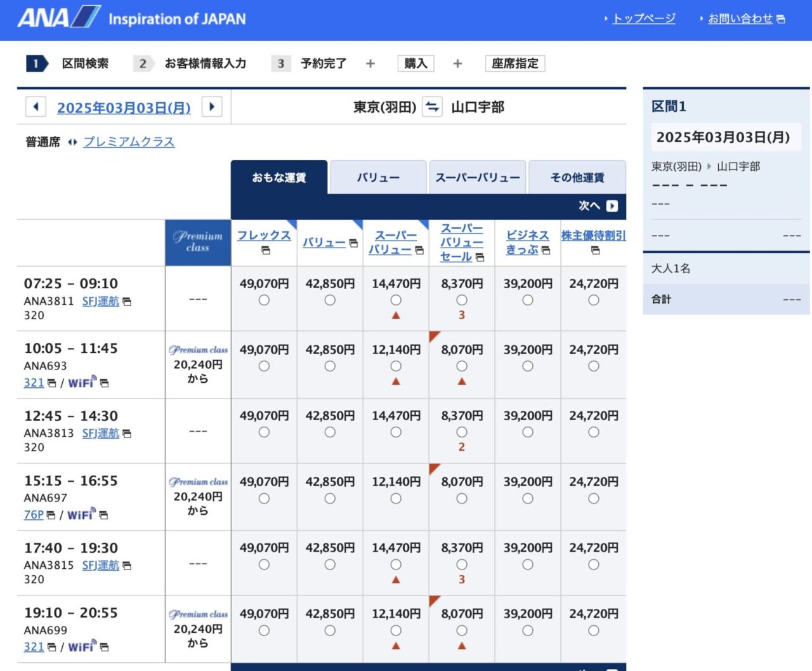Image resolution: width=812 pixels, height=671 pixels.
Task: Select 24,720円 fare for 17:40 flight
Action: pos(594,564)
